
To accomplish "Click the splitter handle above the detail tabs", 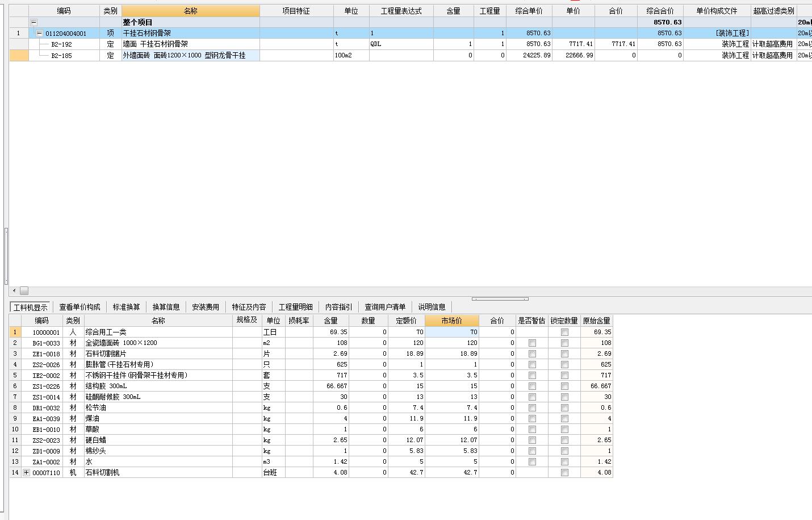I will pyautogui.click(x=500, y=299).
